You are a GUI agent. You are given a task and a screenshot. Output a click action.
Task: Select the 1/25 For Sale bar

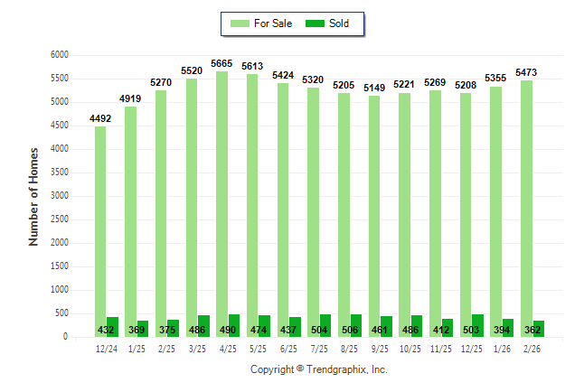click(x=130, y=217)
